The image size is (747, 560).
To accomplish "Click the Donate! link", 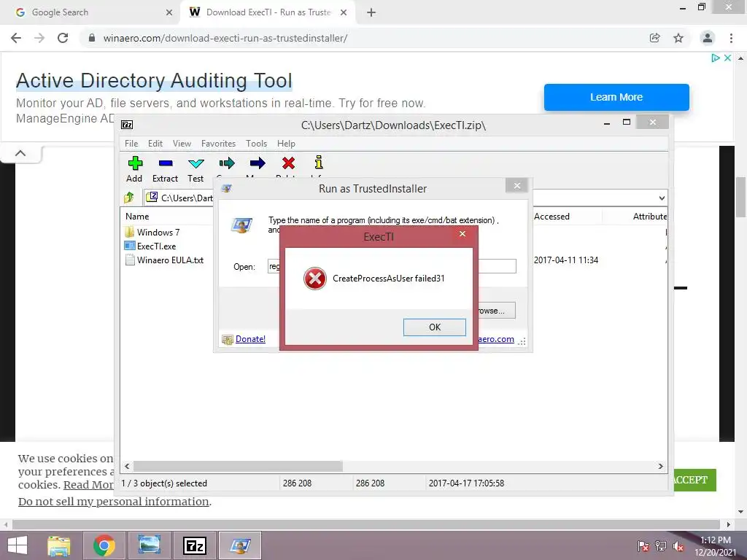I will 250,339.
